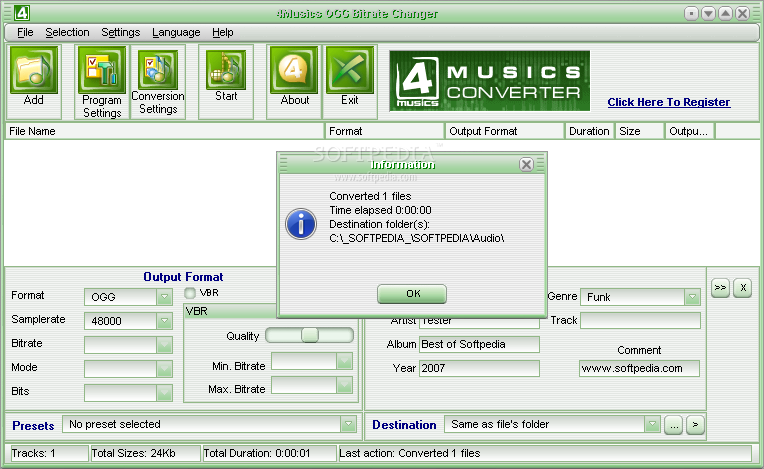Follow the Click Here To Register link
764x469 pixels.
coord(668,102)
